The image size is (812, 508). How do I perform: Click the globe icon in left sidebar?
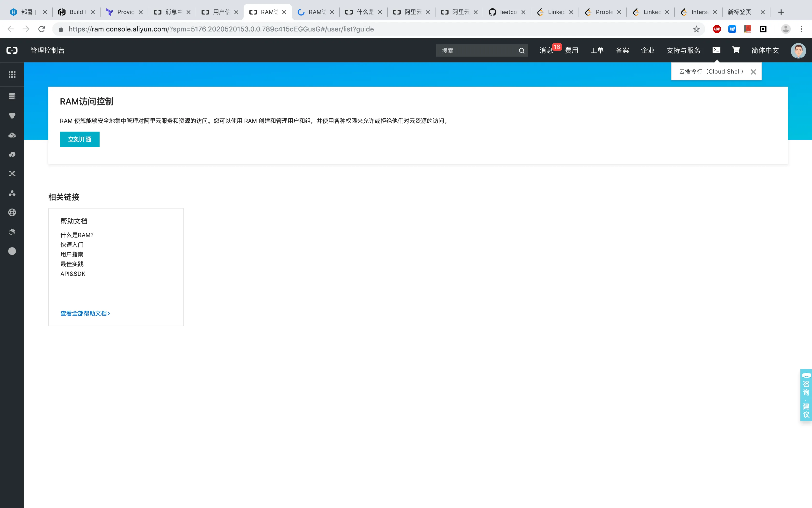[x=12, y=212]
